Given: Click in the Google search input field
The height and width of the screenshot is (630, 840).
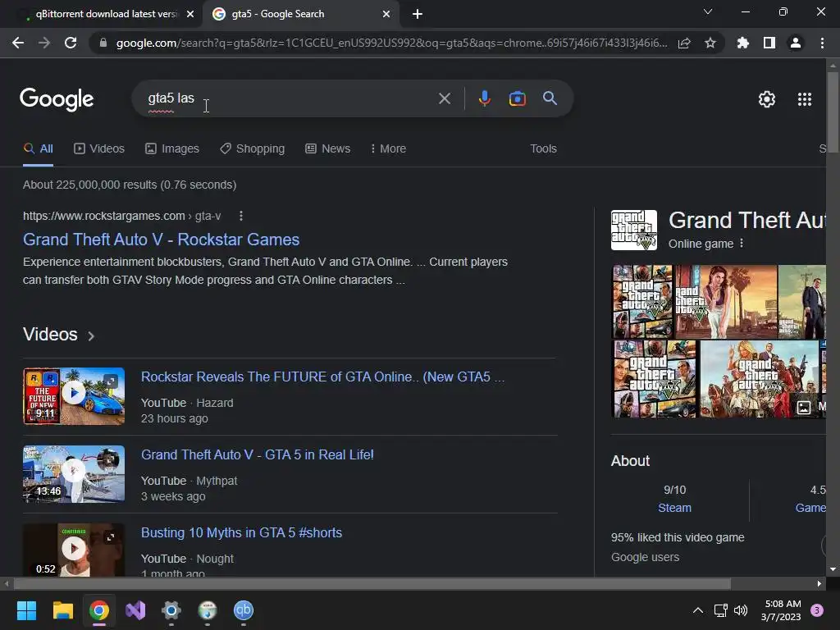Looking at the screenshot, I should 290,98.
